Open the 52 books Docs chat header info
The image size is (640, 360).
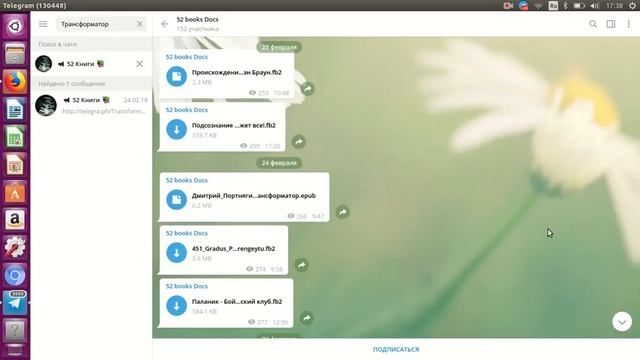click(x=198, y=24)
